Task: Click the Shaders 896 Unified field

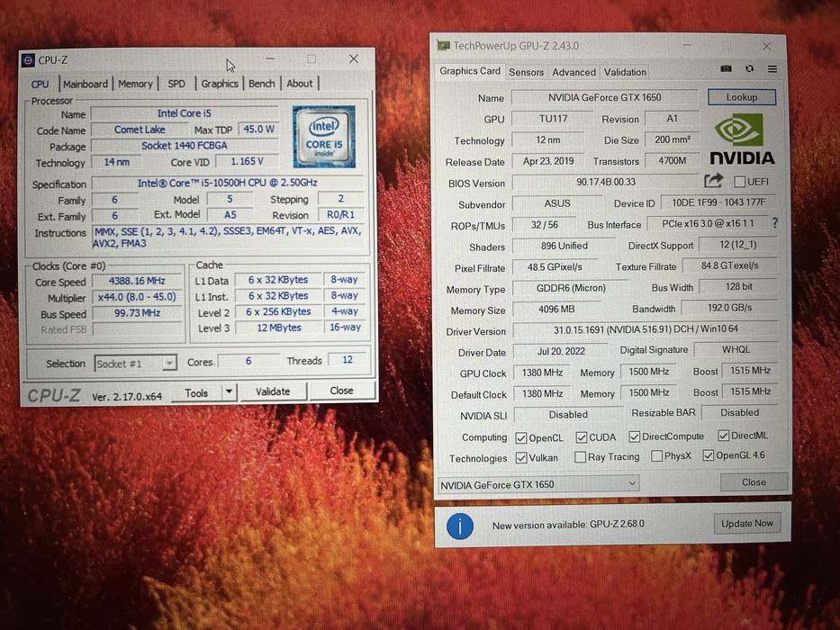Action: click(x=564, y=246)
